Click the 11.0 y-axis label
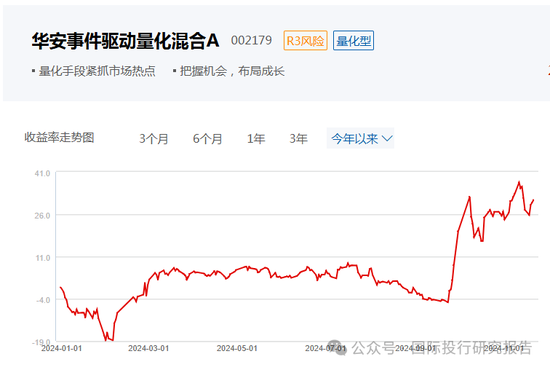 [x=43, y=258]
